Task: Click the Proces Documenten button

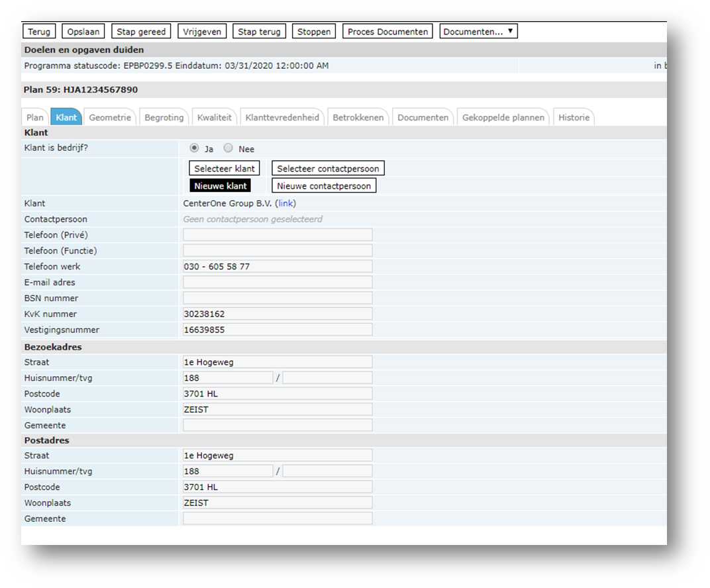Action: point(387,32)
